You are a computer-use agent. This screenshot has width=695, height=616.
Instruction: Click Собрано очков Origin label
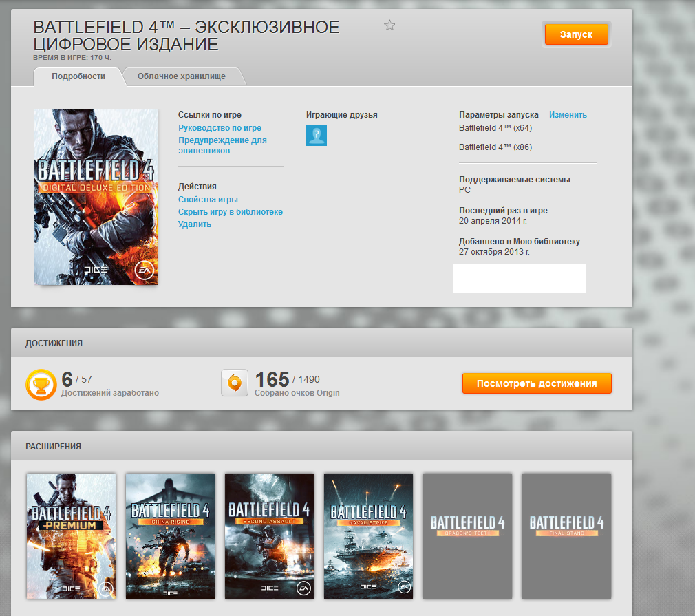(x=297, y=393)
